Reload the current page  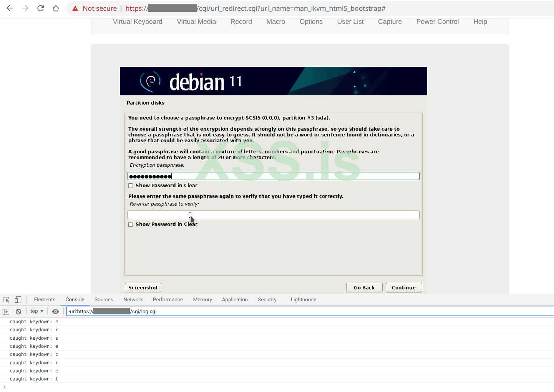[x=41, y=8]
